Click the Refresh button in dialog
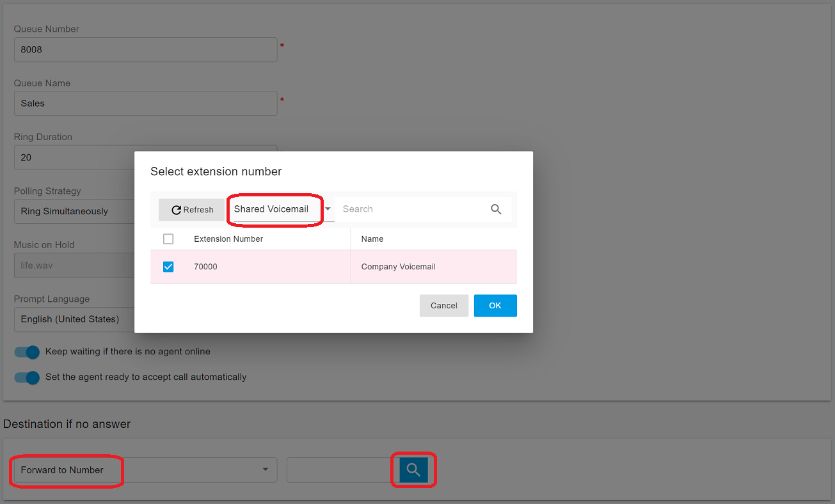The height and width of the screenshot is (504, 835). pos(192,210)
